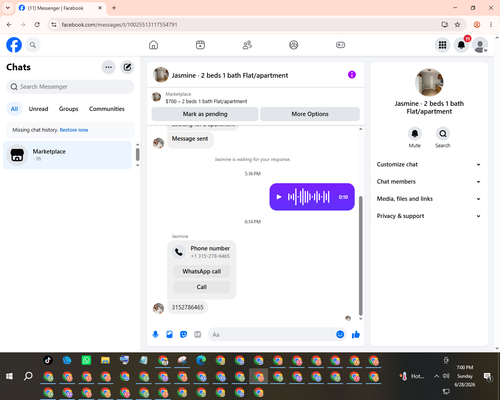The height and width of the screenshot is (400, 500).
Task: Select the All chats tab
Action: [x=14, y=109]
